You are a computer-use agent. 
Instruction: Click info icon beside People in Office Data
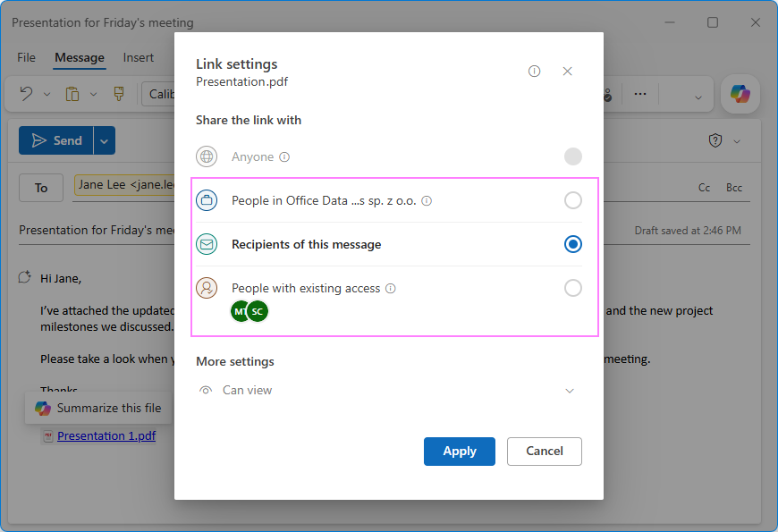point(427,200)
